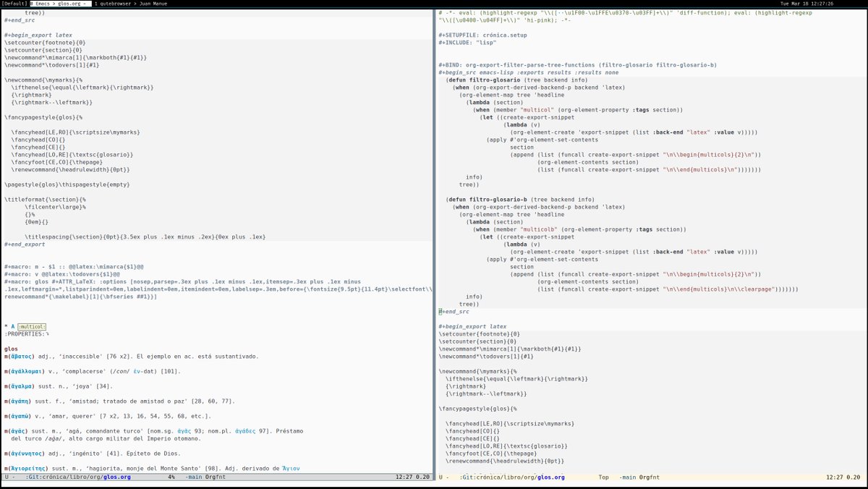The image size is (868, 489).
Task: Click the 'U -' coding indicator in left mode line
Action: pos(9,477)
